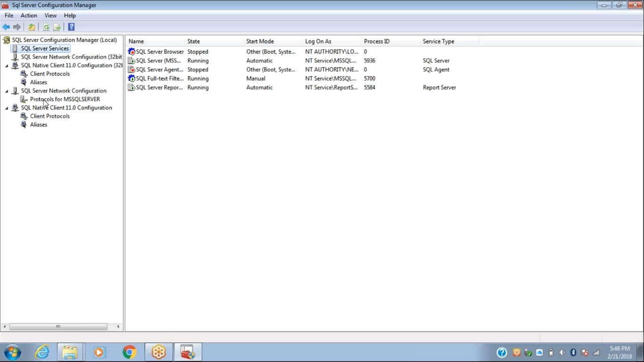Open Windows Explorer from the taskbar
This screenshot has height=362, width=644.
(70, 352)
